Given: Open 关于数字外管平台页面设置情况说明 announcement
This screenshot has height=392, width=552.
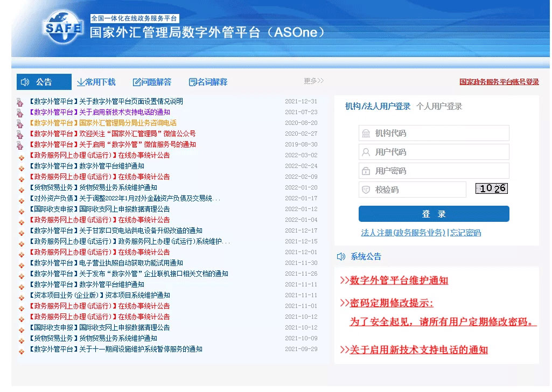Looking at the screenshot, I should (106, 101).
